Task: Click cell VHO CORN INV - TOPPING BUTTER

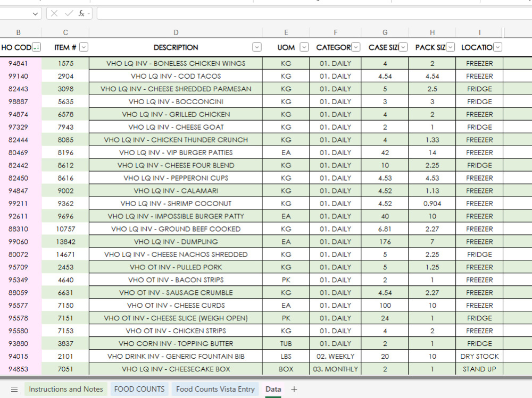Action: point(176,343)
